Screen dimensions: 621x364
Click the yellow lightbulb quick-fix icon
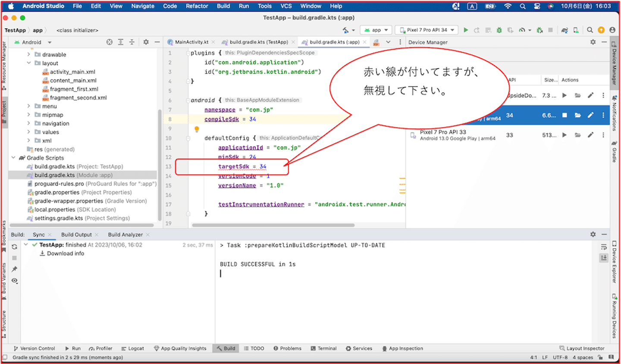[197, 129]
